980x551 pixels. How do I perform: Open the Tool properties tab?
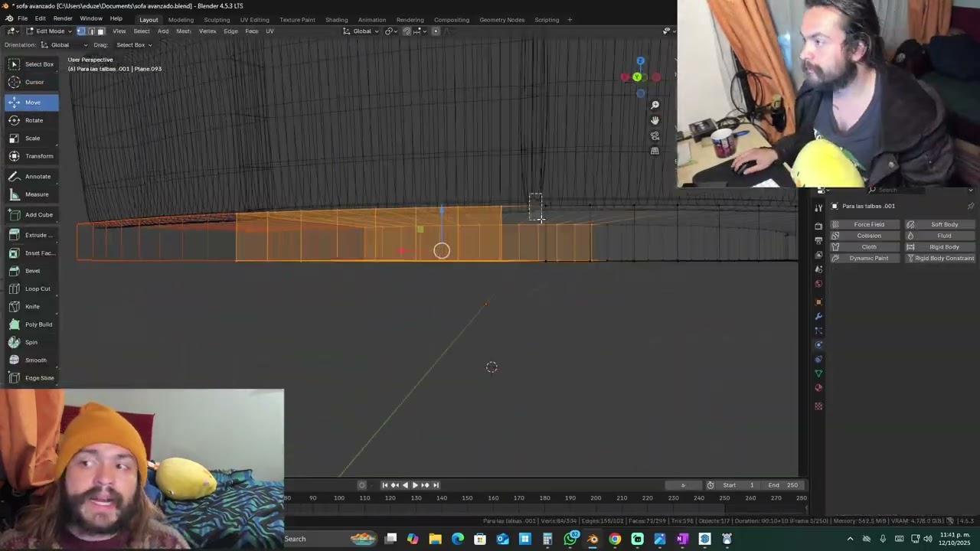(x=818, y=208)
